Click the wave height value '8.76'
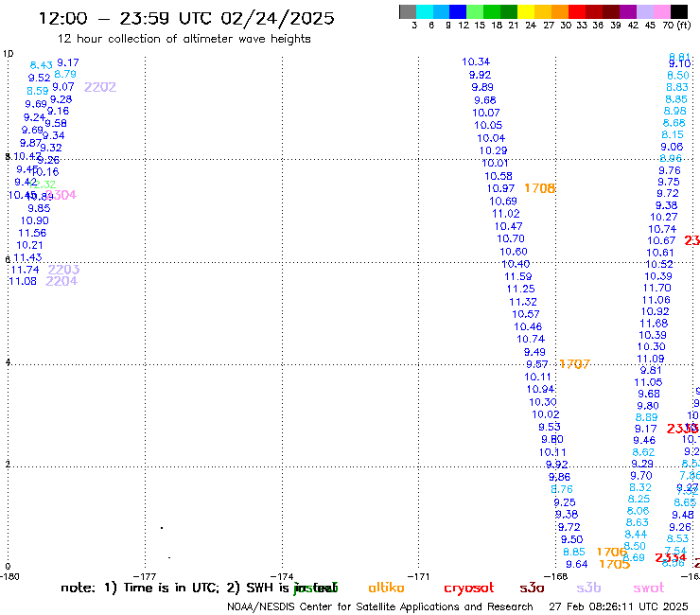 [x=562, y=489]
